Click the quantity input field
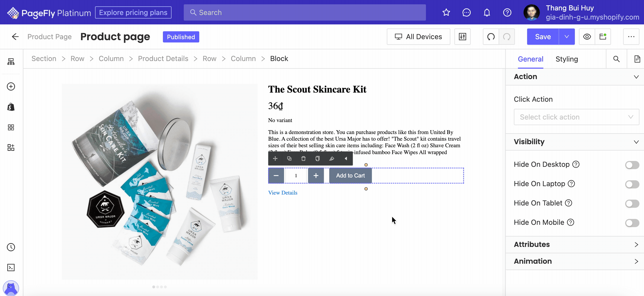The height and width of the screenshot is (296, 644). tap(296, 175)
